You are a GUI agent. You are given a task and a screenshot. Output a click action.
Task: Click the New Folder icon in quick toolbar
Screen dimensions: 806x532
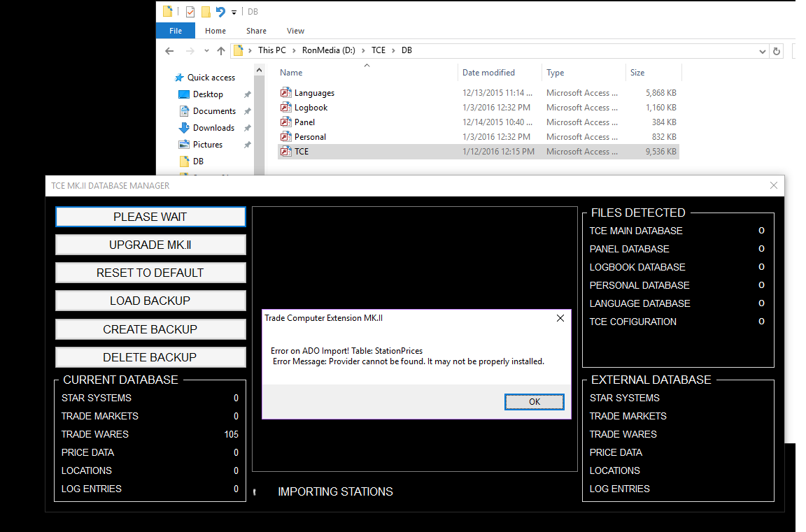point(206,11)
